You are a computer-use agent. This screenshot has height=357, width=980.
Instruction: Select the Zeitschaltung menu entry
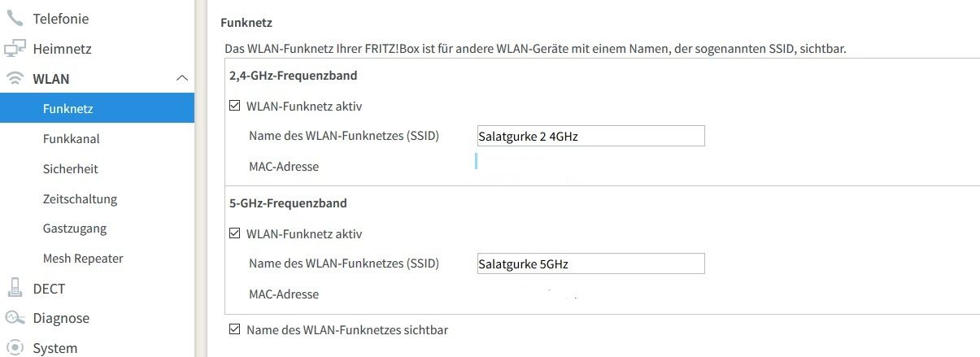80,199
